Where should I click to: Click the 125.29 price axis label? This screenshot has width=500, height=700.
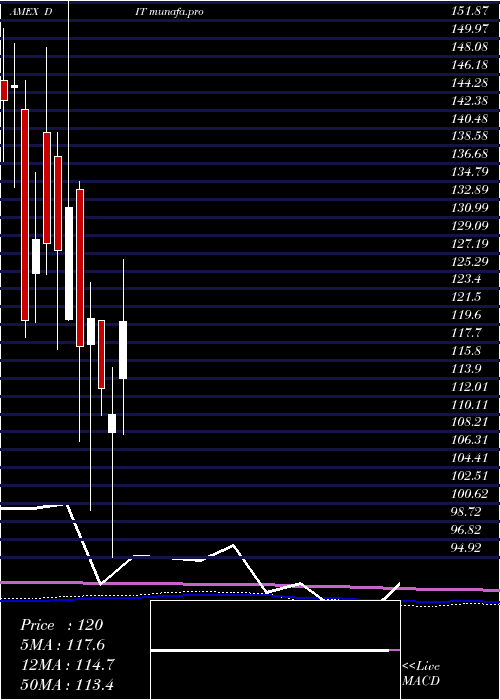point(472,262)
